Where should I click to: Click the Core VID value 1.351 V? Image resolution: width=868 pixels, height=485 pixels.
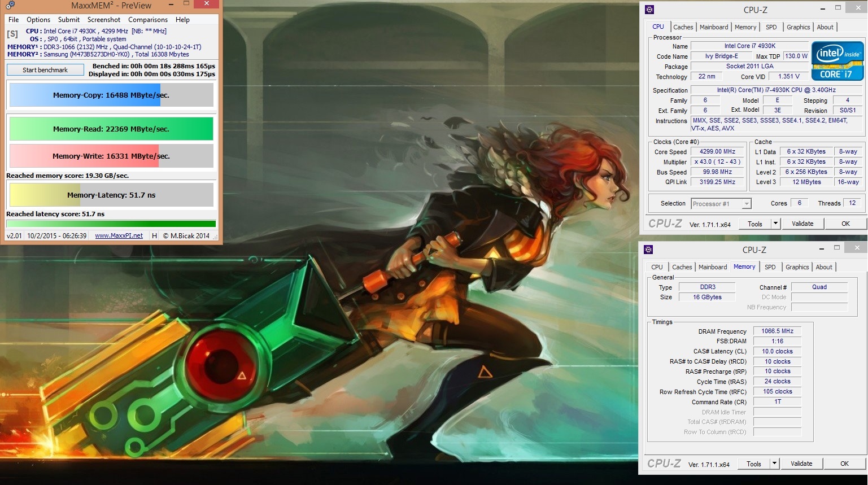pyautogui.click(x=789, y=76)
